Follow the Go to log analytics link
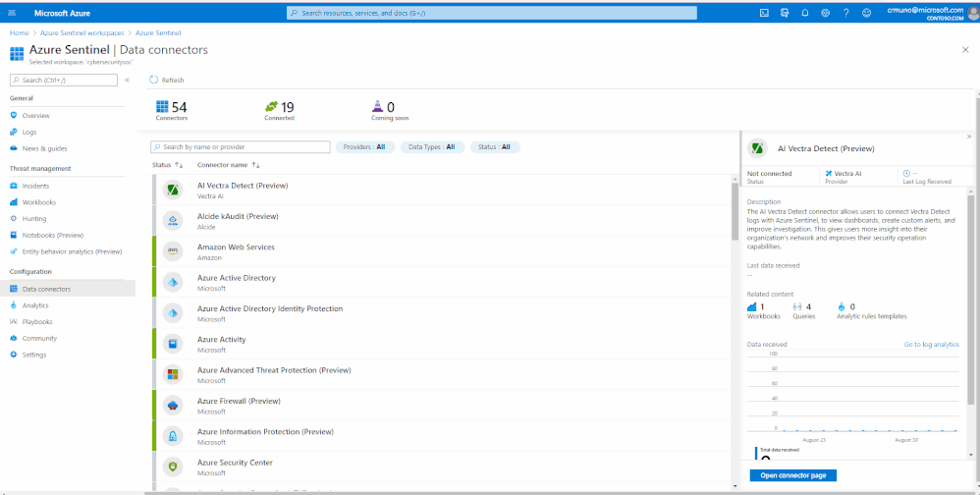The height and width of the screenshot is (495, 980). pos(931,345)
